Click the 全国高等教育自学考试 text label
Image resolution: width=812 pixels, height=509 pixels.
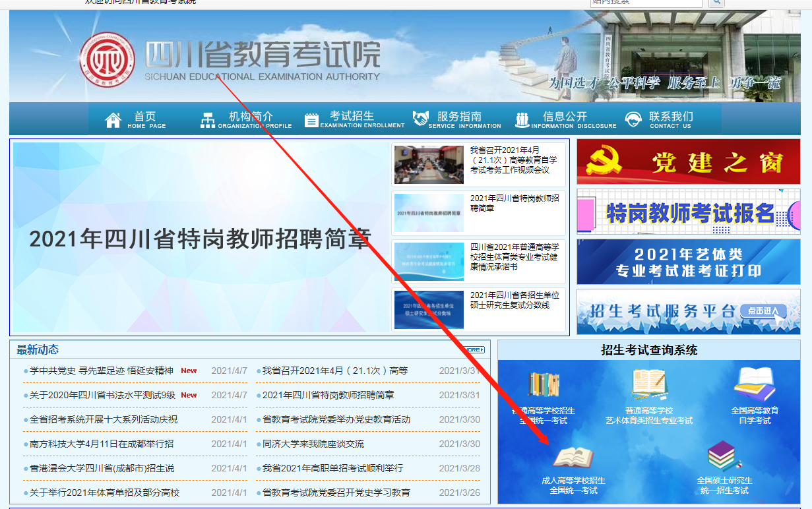755,415
